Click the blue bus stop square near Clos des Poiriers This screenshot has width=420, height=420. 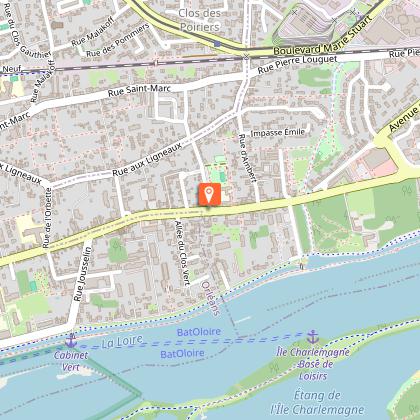point(217,44)
